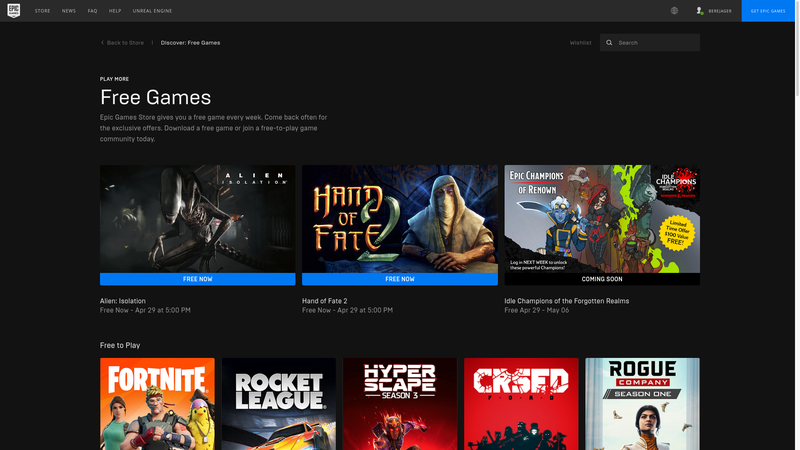This screenshot has height=450, width=800.
Task: Open the Hand of Fate 2 banner image
Action: click(x=399, y=219)
